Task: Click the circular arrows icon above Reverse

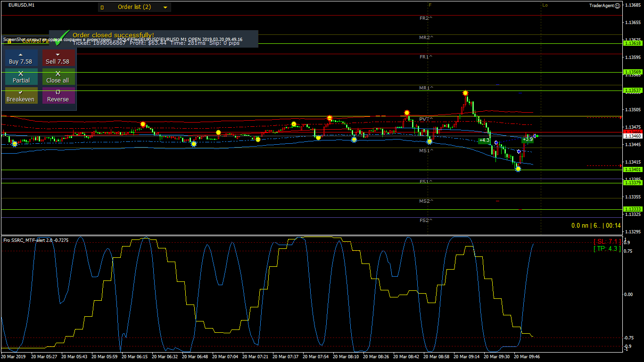Action: click(58, 92)
